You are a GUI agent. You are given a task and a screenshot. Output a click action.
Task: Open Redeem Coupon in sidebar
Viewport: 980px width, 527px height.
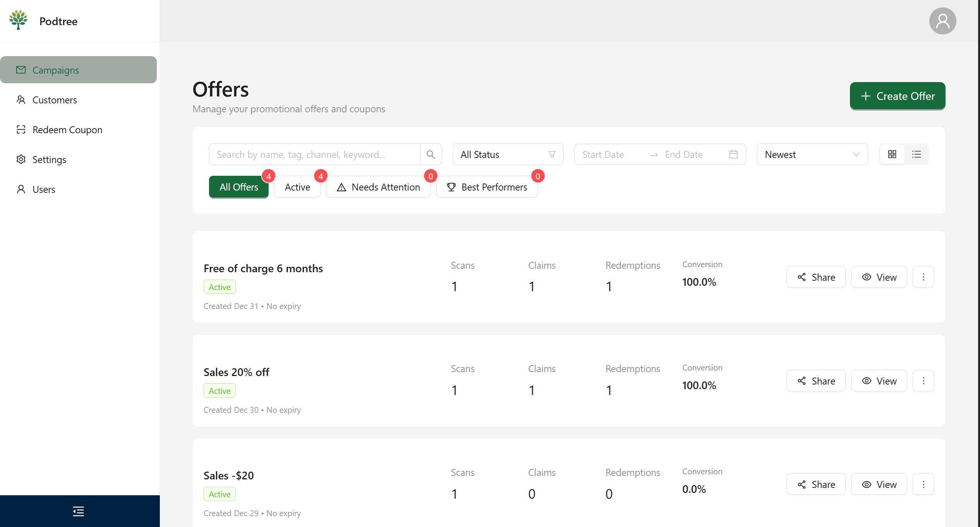(67, 130)
